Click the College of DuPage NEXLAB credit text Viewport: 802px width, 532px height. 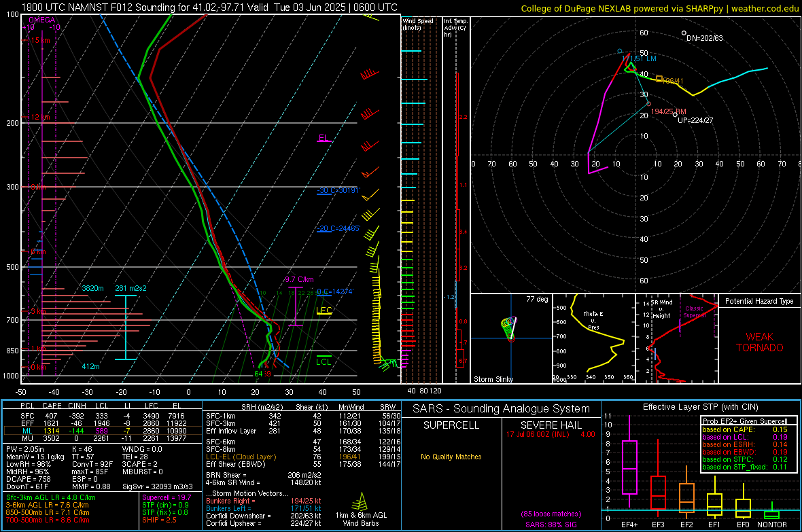pos(660,8)
